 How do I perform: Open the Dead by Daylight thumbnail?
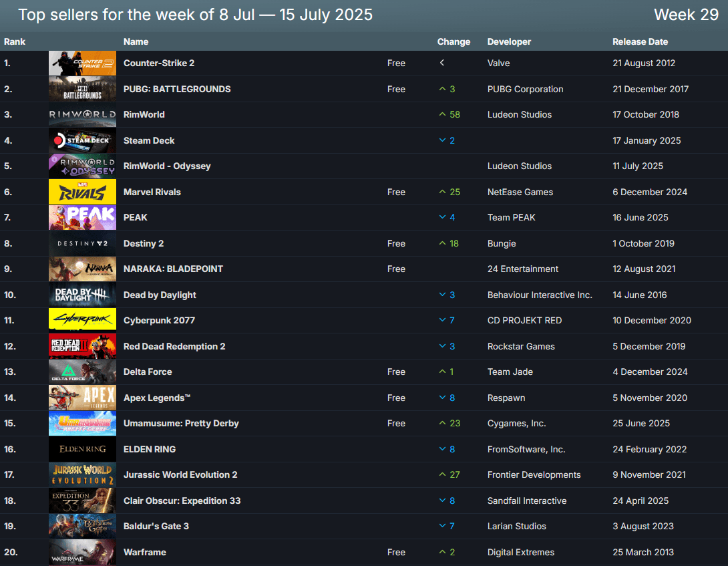coord(82,295)
